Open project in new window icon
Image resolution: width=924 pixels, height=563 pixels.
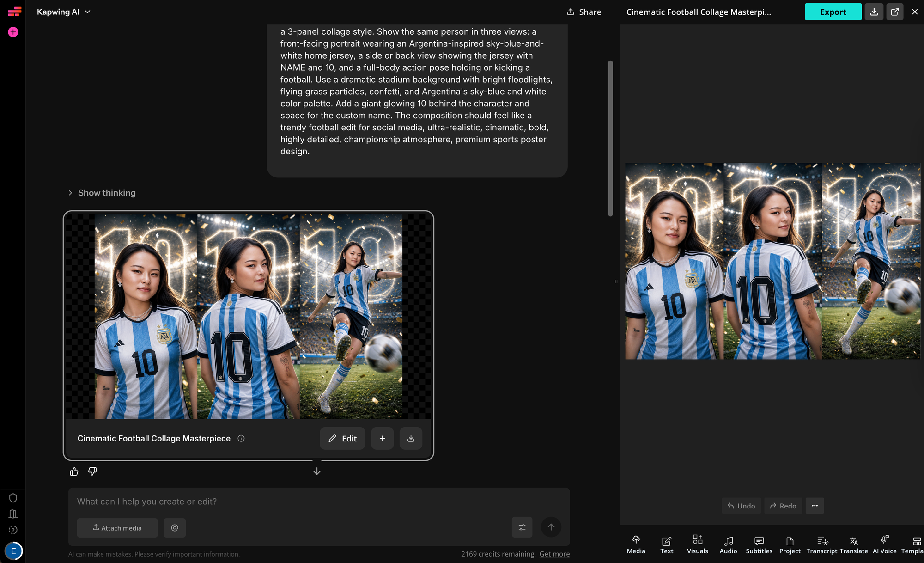point(895,12)
